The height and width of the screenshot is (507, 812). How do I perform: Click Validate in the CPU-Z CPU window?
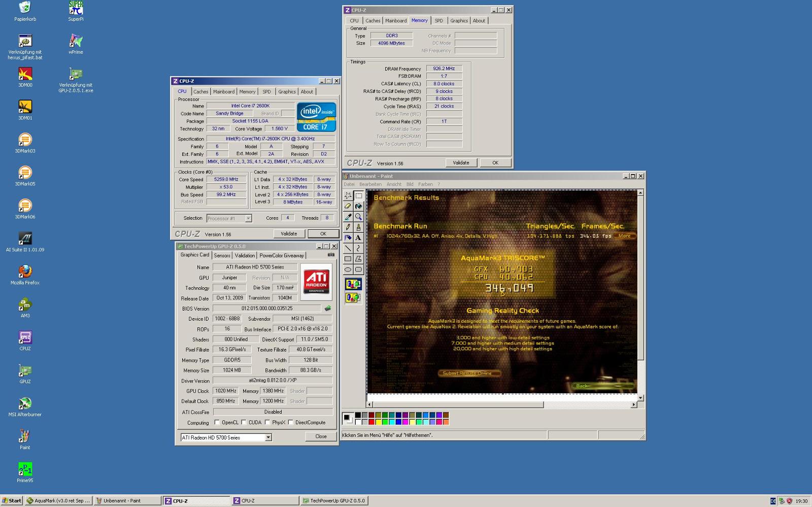[289, 234]
